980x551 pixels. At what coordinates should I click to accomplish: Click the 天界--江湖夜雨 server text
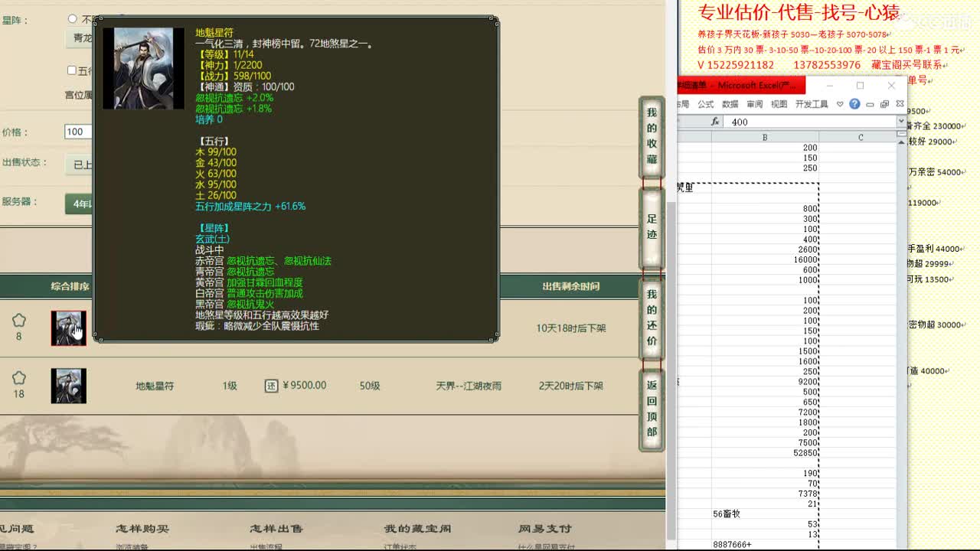click(x=469, y=386)
